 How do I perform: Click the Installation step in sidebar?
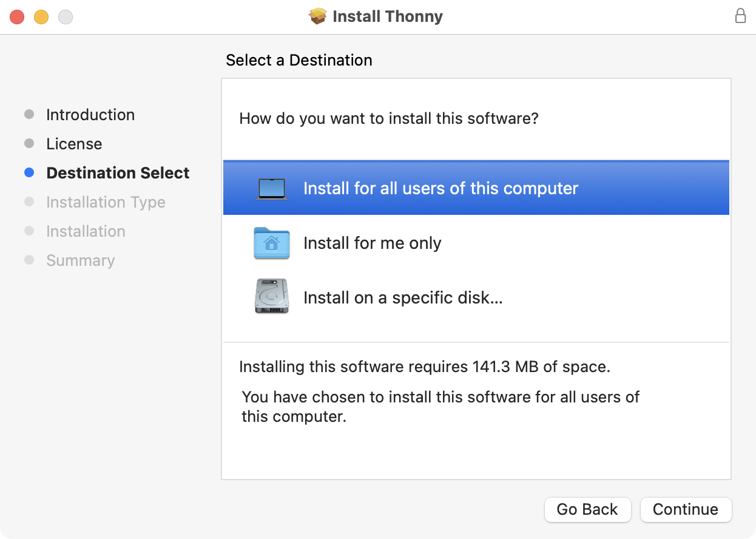[86, 231]
